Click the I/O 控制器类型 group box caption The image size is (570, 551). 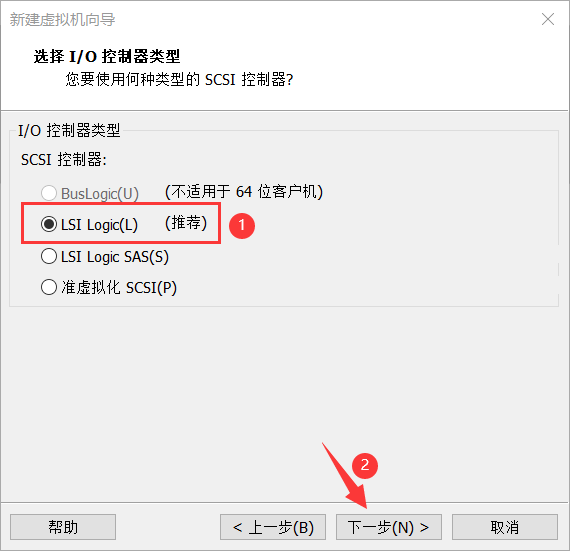[x=69, y=130]
